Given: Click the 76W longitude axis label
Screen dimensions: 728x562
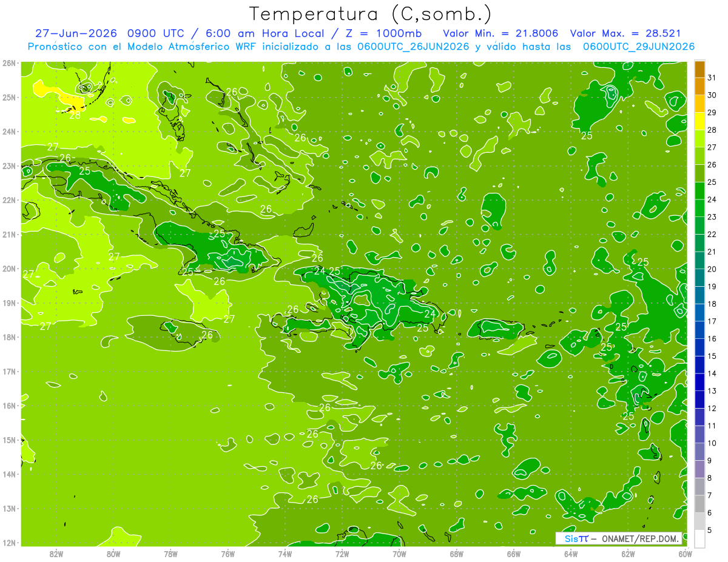Looking at the screenshot, I should click(228, 553).
